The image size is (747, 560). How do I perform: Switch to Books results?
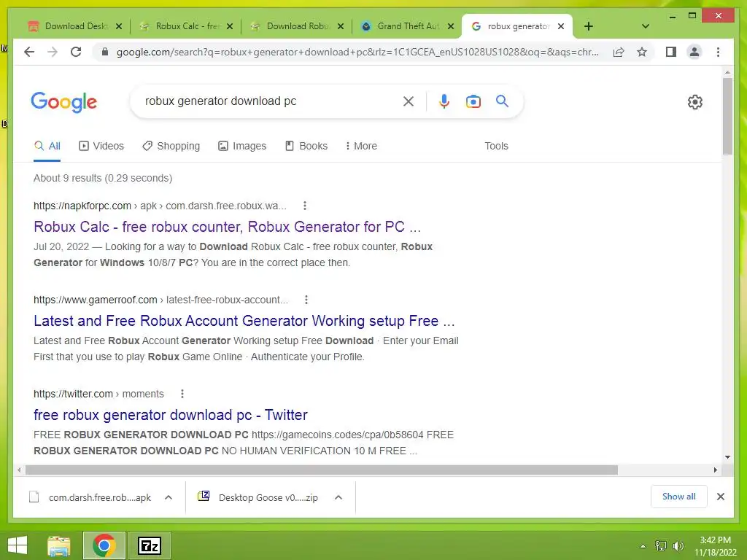coord(306,146)
